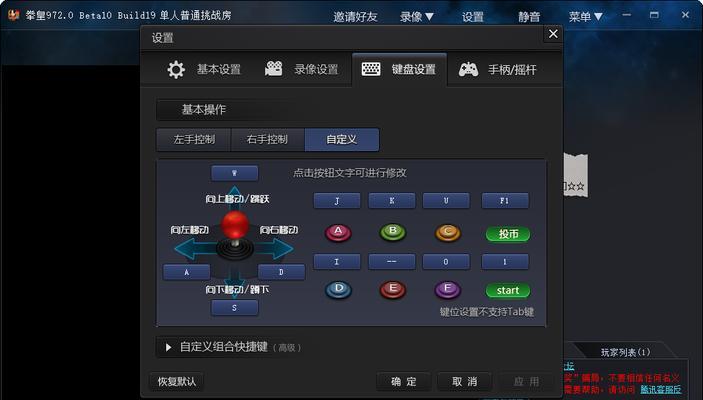Click the 恢复默认 button
Screen dimensions: 703x400
point(176,382)
